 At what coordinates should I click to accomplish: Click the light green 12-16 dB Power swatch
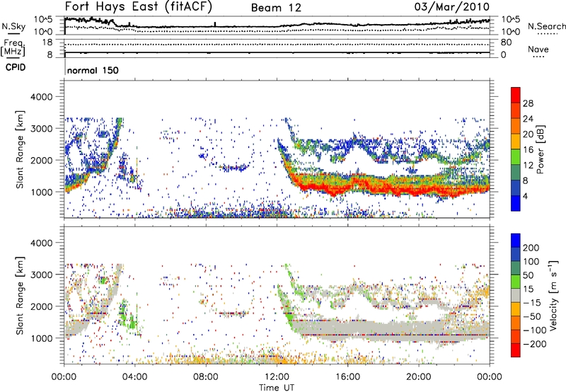[516, 156]
